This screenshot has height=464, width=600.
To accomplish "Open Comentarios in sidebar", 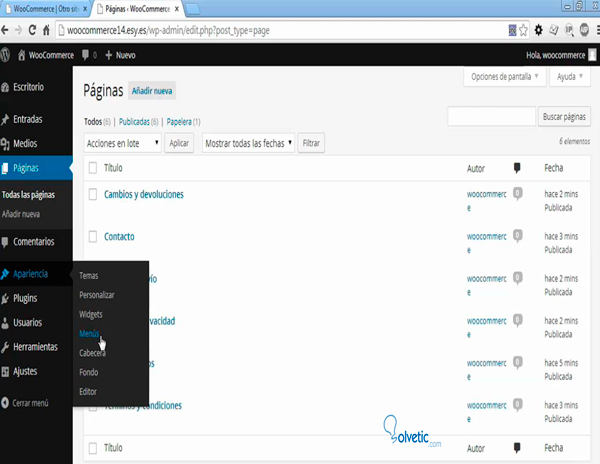I will pyautogui.click(x=36, y=242).
